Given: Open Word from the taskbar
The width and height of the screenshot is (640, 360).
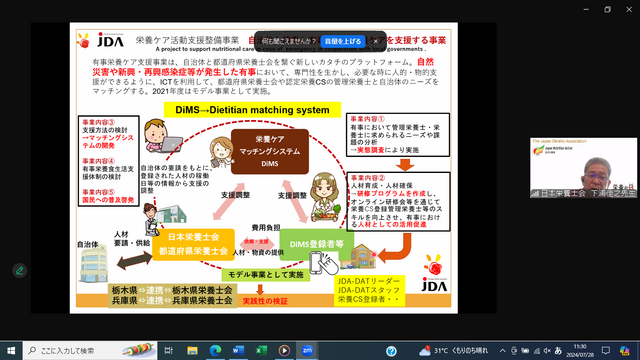Looking at the screenshot, I should [x=238, y=350].
